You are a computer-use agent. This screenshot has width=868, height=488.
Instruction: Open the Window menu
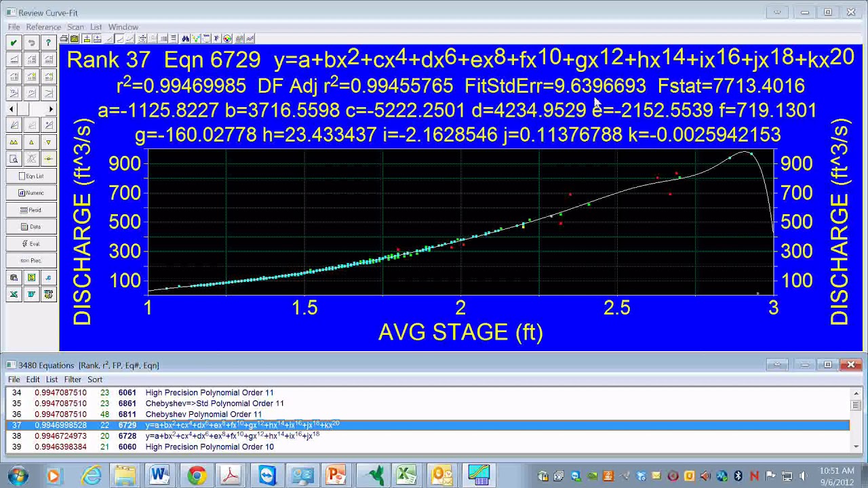point(123,27)
